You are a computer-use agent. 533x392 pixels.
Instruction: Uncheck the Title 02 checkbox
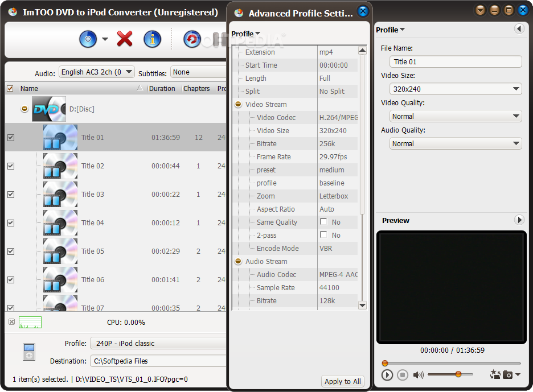(x=11, y=166)
